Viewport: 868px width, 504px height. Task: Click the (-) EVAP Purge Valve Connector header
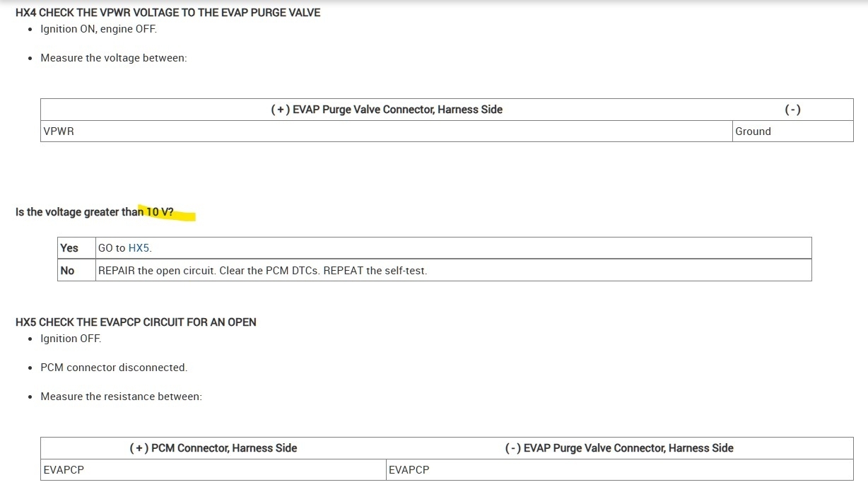(x=619, y=448)
